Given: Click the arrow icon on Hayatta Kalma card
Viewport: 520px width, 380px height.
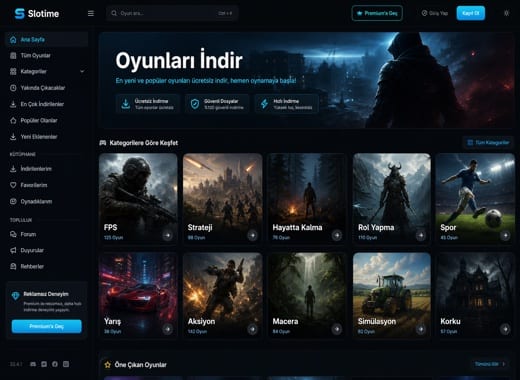Looking at the screenshot, I should click(337, 236).
